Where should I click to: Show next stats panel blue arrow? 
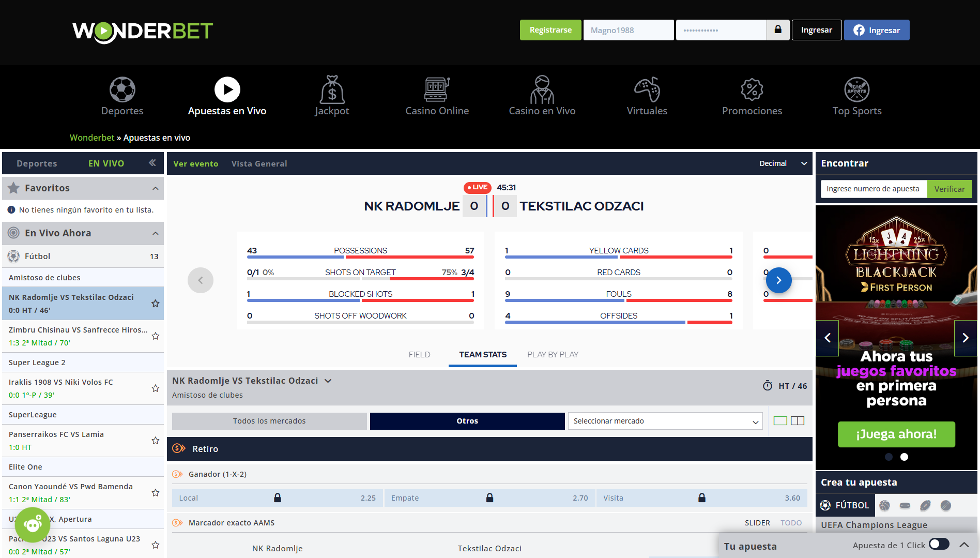779,280
